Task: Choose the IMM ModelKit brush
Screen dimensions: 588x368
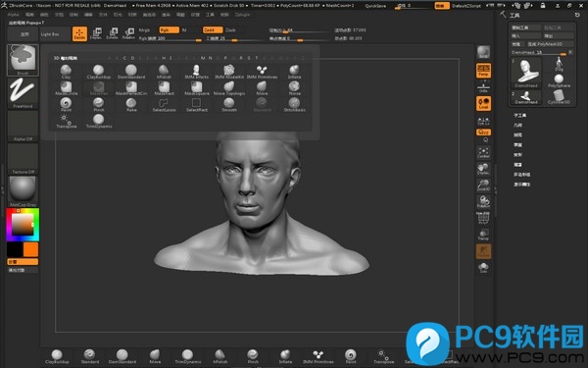Action: (x=229, y=72)
